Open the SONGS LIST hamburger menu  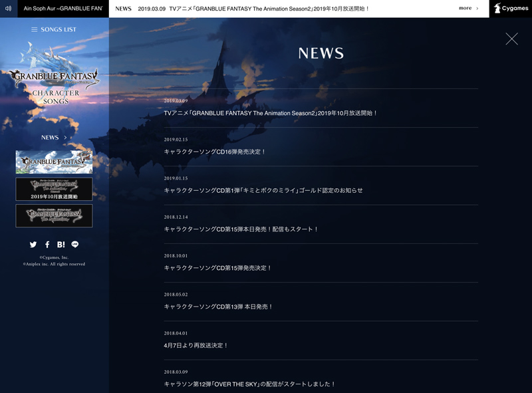pos(54,30)
